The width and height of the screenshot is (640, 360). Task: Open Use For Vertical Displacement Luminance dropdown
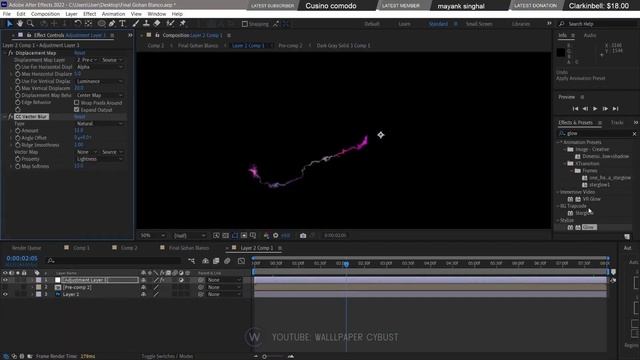[x=99, y=81]
